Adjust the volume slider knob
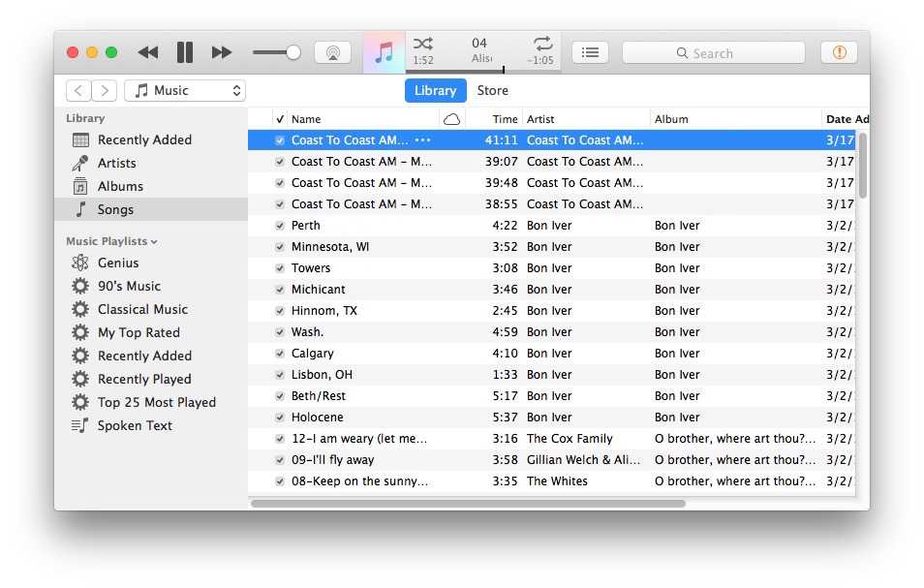 293,53
